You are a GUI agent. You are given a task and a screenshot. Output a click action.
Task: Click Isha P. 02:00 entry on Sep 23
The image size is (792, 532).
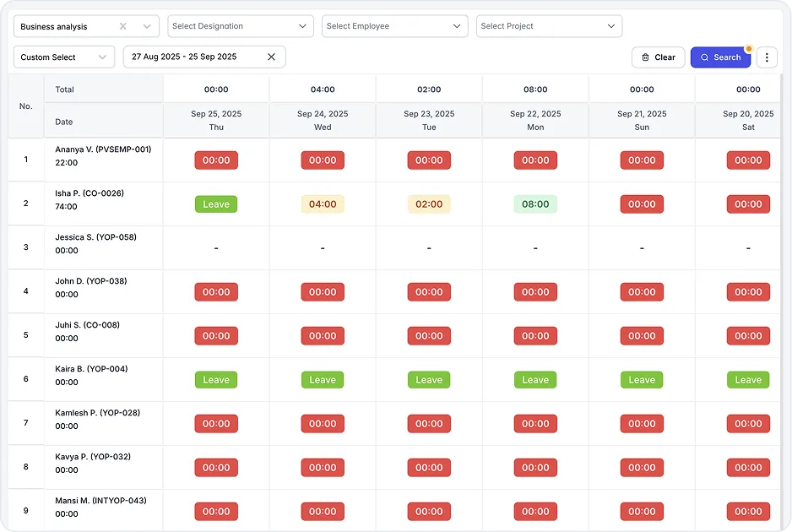click(429, 204)
